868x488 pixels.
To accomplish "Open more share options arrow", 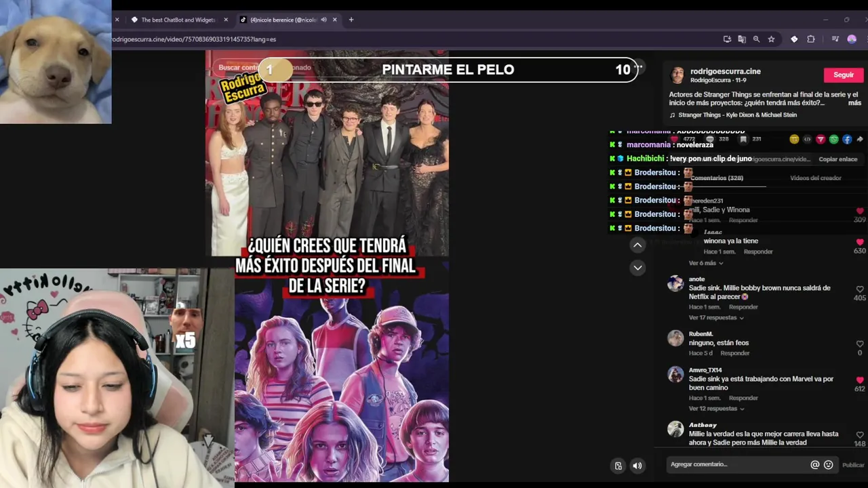I will tap(860, 140).
